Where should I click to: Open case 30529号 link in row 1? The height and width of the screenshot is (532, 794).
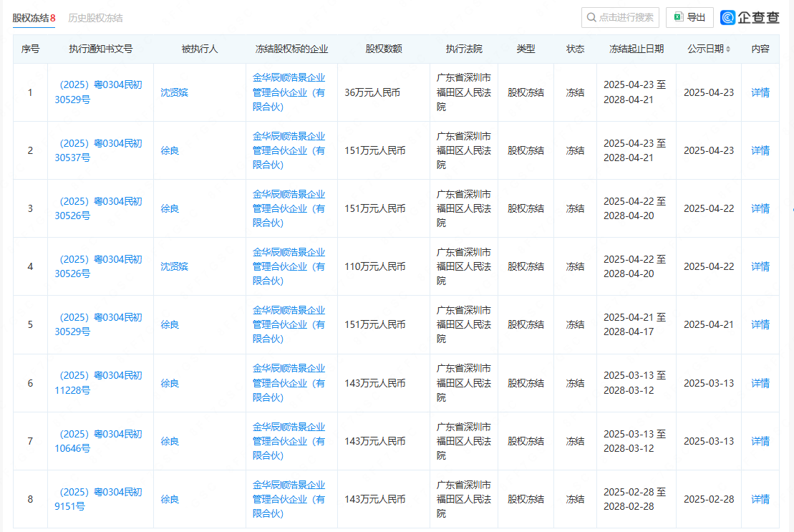point(98,92)
